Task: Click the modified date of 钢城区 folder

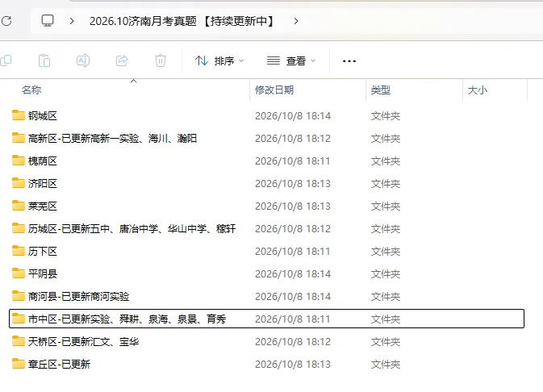Action: pyautogui.click(x=293, y=115)
